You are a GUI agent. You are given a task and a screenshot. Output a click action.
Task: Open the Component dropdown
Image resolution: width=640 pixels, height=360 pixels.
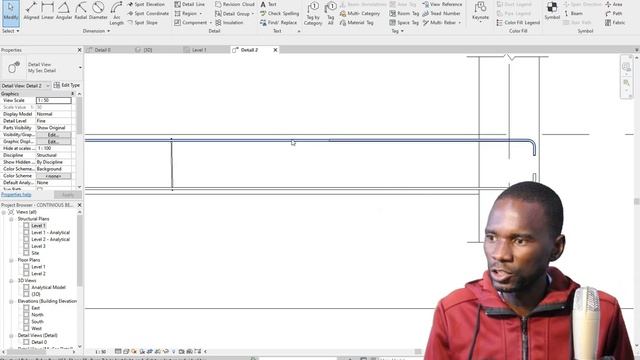[211, 22]
